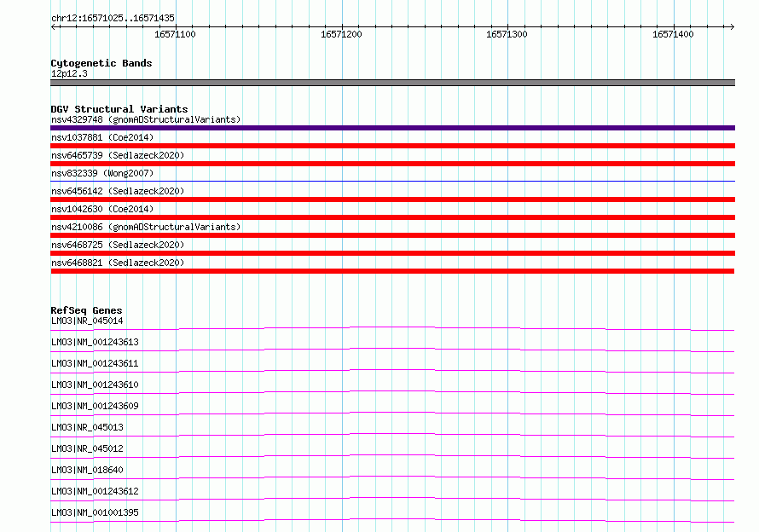The height and width of the screenshot is (532, 759).
Task: Click the purple nsv4329748 variant bar
Action: tap(392, 128)
